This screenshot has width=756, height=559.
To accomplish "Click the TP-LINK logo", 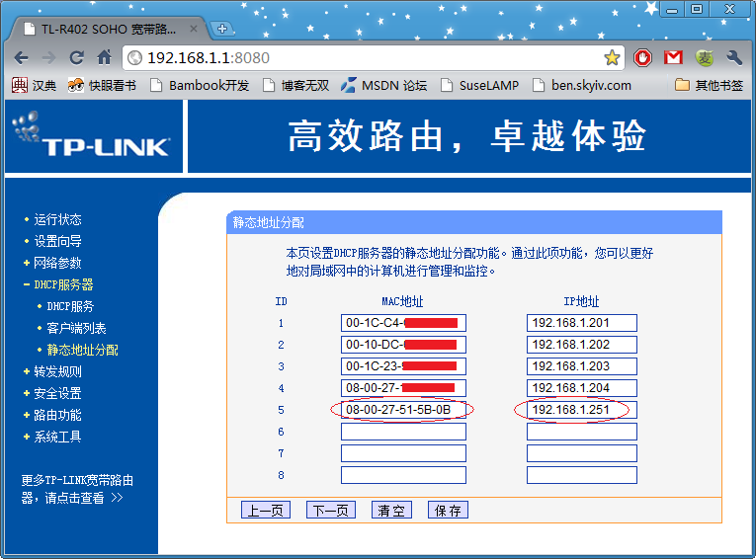I will [91, 135].
